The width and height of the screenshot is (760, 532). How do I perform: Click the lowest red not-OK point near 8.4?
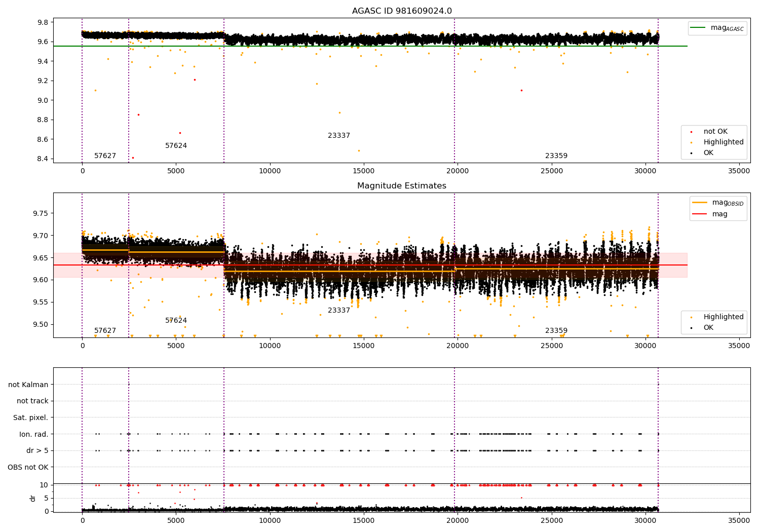(x=133, y=158)
